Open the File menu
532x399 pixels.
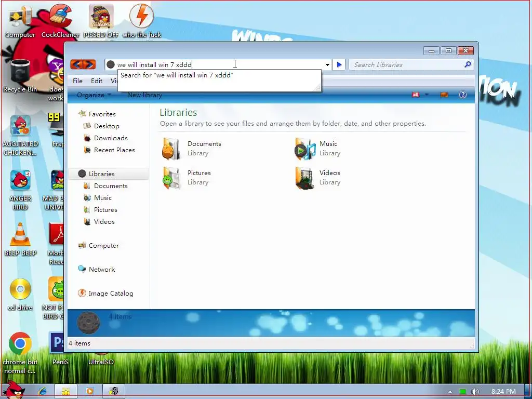(77, 81)
